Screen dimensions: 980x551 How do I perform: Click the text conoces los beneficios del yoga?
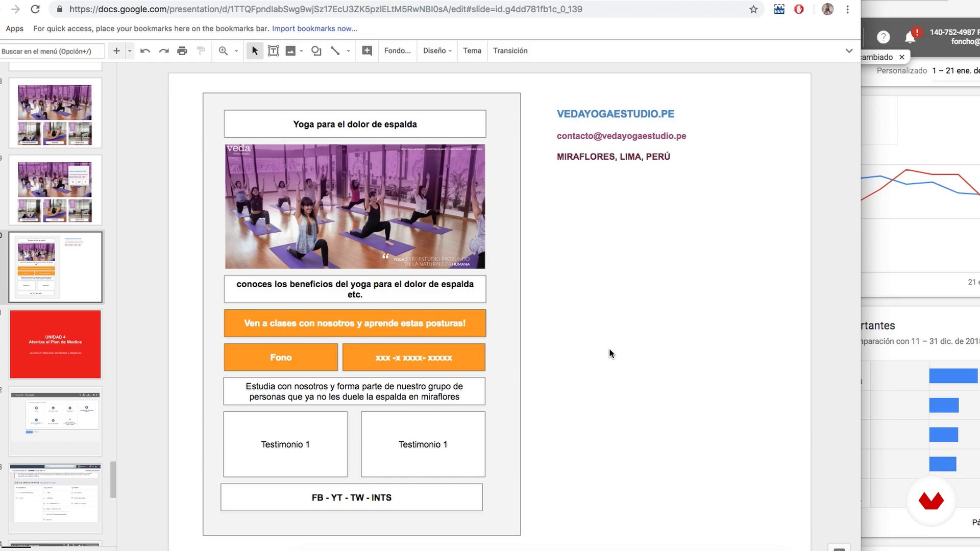(x=355, y=289)
